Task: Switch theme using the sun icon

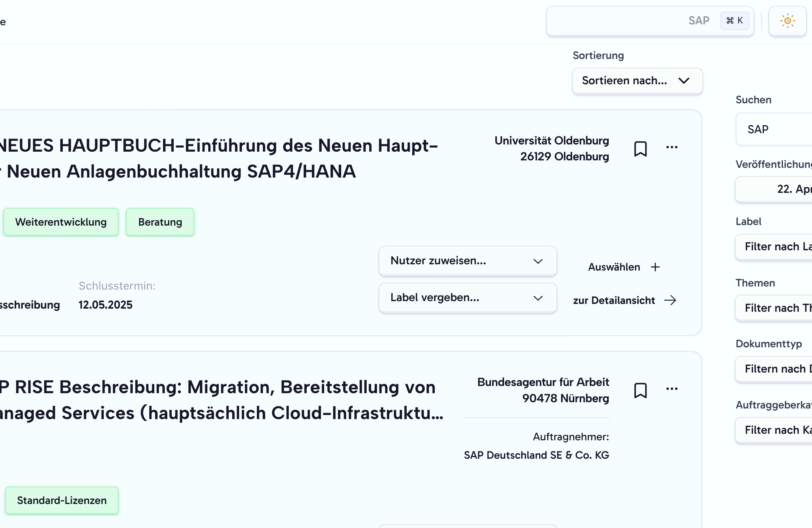Action: point(787,21)
